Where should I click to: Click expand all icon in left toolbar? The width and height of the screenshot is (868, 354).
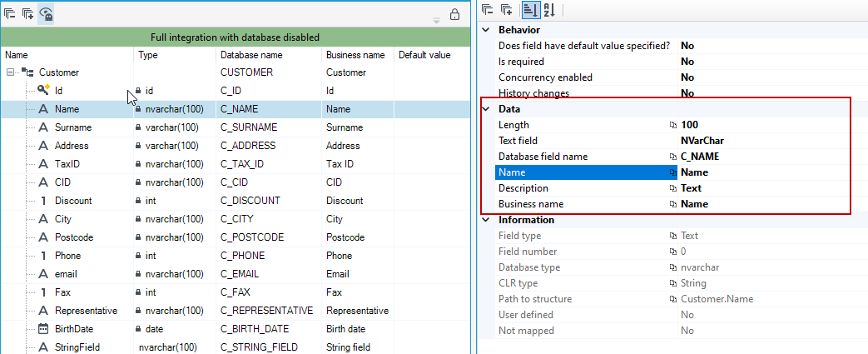(x=27, y=13)
